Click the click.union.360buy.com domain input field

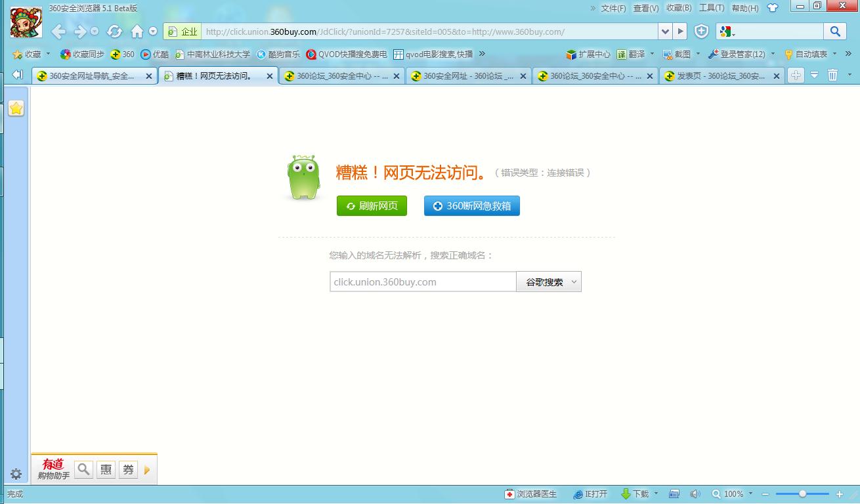pos(423,282)
